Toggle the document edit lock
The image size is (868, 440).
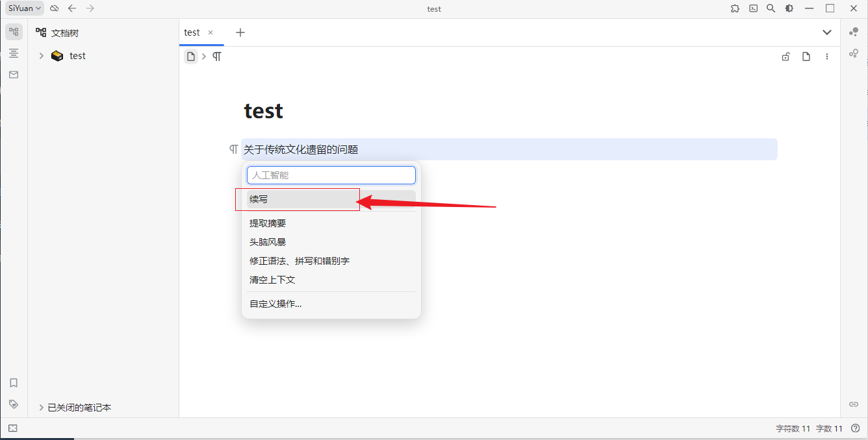(x=785, y=56)
